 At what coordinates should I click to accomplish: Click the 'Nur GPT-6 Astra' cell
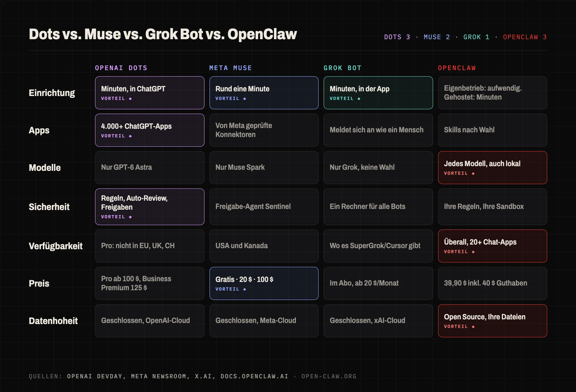pyautogui.click(x=150, y=168)
